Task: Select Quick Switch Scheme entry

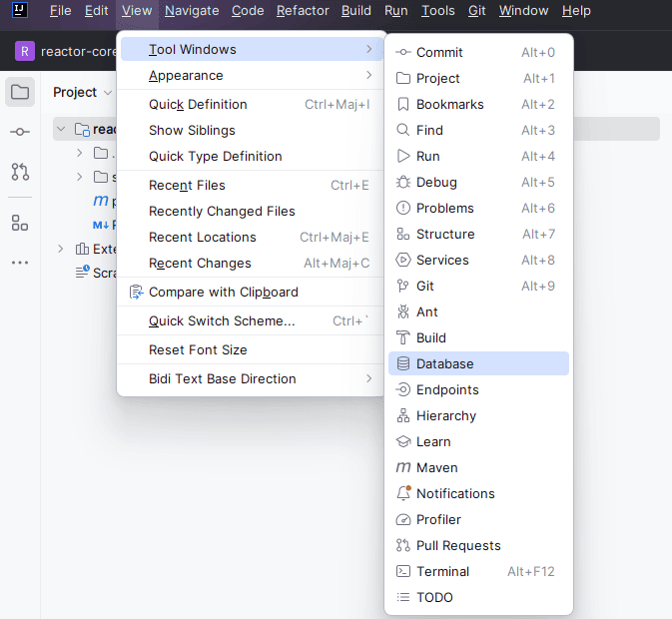Action: (x=251, y=320)
